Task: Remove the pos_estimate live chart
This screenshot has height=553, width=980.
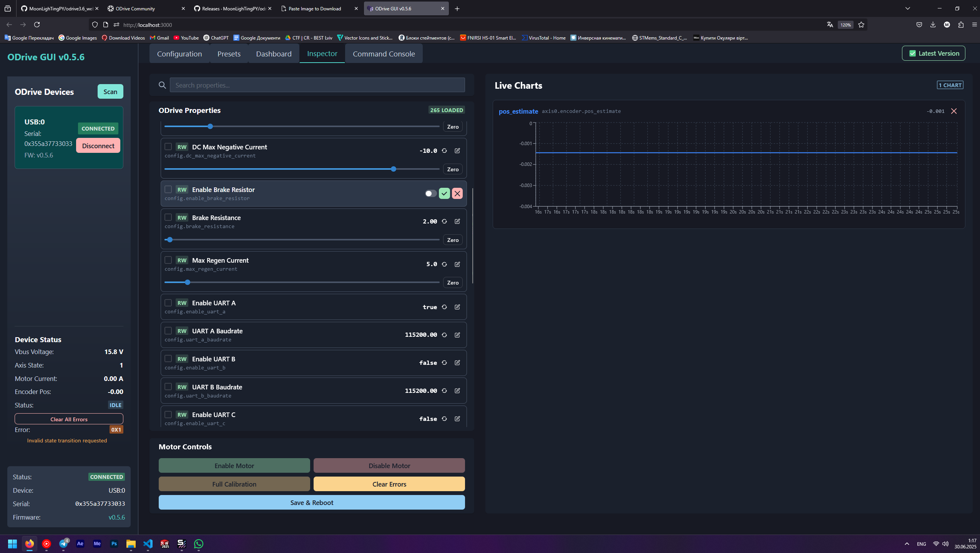Action: tap(954, 111)
